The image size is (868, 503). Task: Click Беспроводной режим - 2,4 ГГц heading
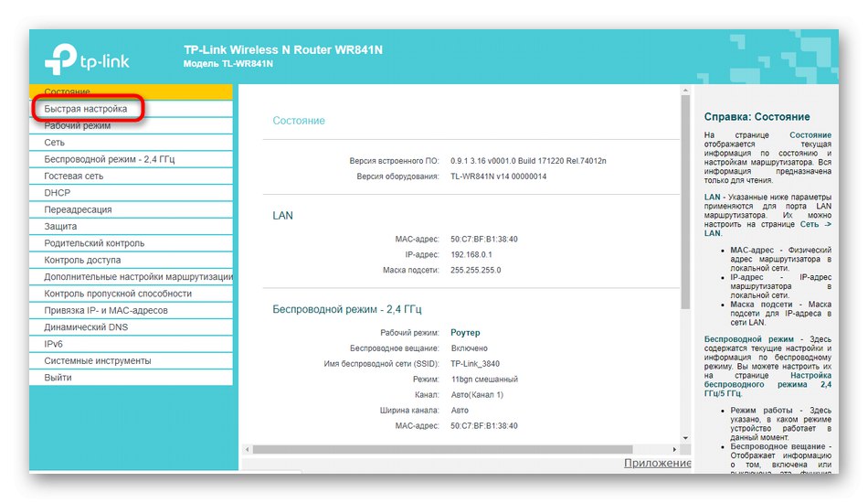point(346,309)
